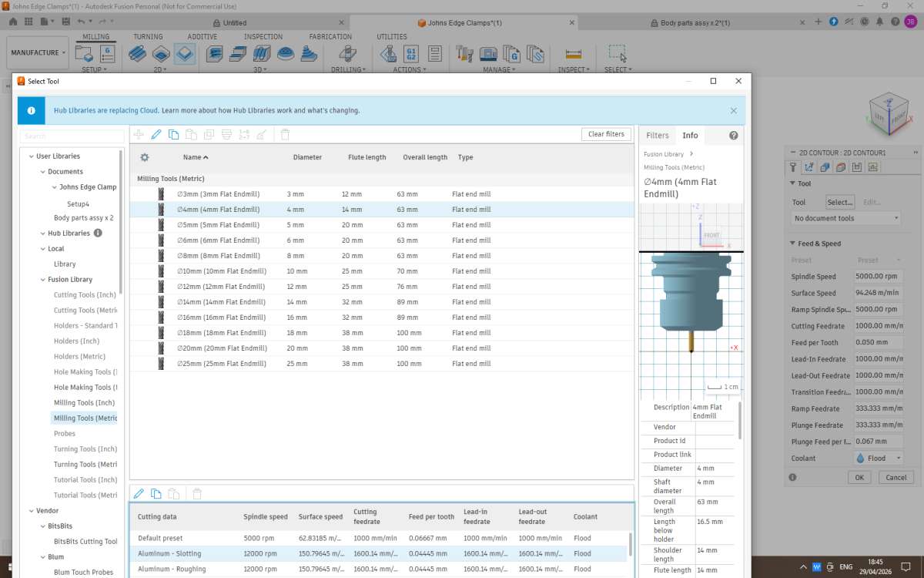Viewport: 924px width, 578px height.
Task: Click the info icon at bottom of 2D Contour panel
Action: tap(793, 477)
